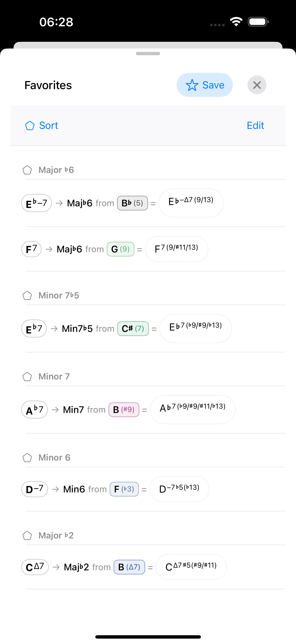Viewport: 296px width, 644px height.
Task: Open the F7(9/#11/13) result chord
Action: tap(176, 249)
